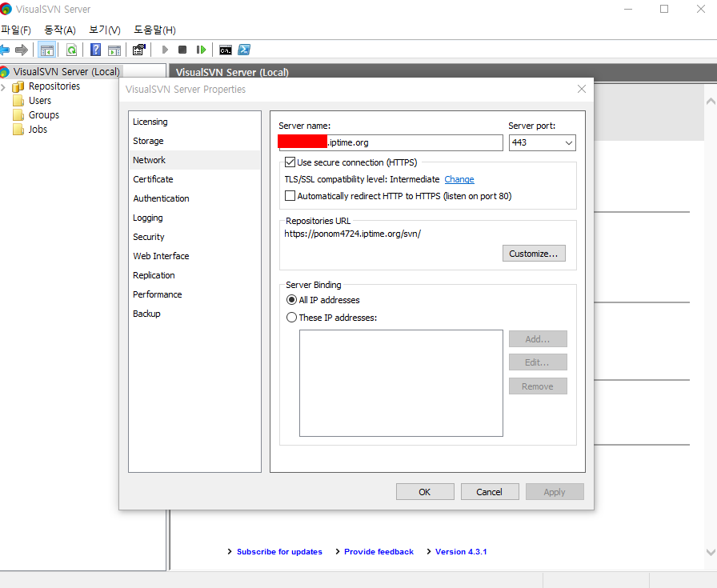Minimize the VisualSVN Server window
Screen dimensions: 717x588
pyautogui.click(x=628, y=9)
